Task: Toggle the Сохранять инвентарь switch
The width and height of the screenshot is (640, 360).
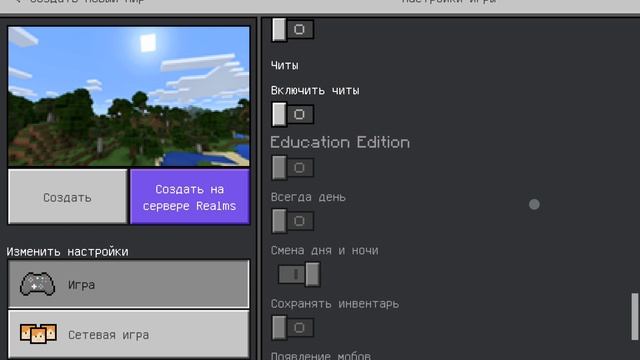Action: point(293,327)
